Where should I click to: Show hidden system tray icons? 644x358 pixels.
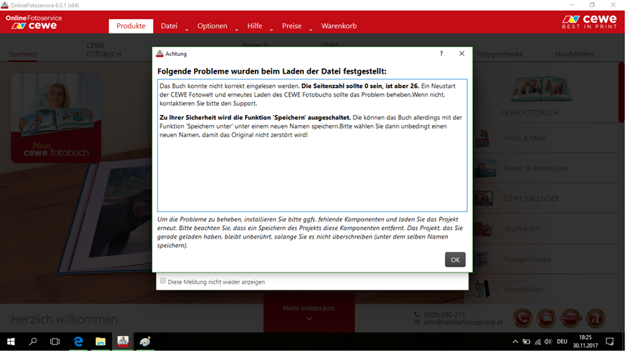click(515, 342)
